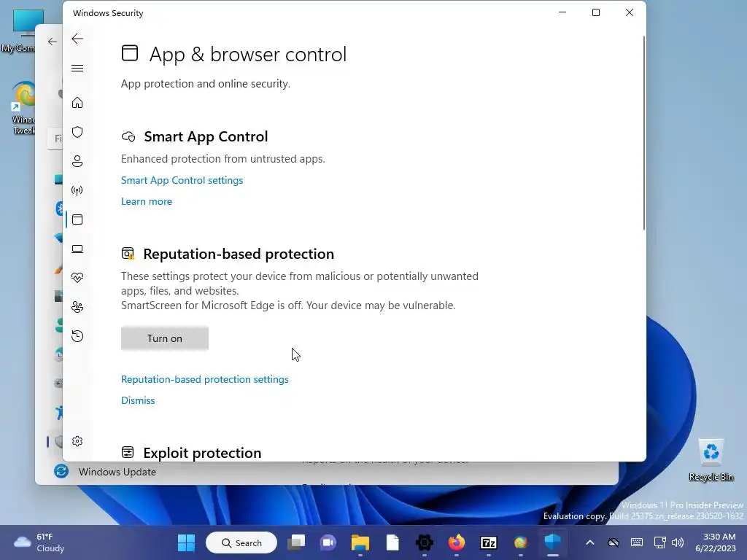Click the touch keyboard tray icon
This screenshot has height=560, width=747.
tap(636, 542)
